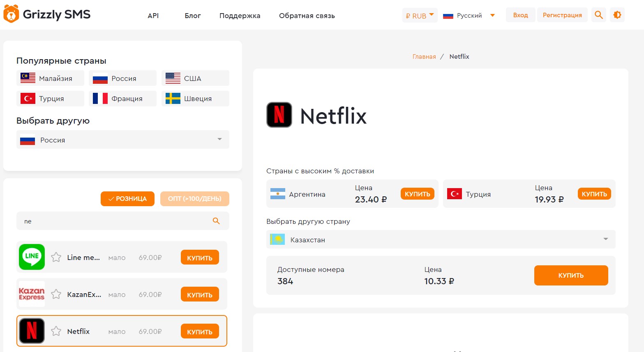Buy Netflix number in service list
Viewport: 644px width, 352px height.
point(200,331)
